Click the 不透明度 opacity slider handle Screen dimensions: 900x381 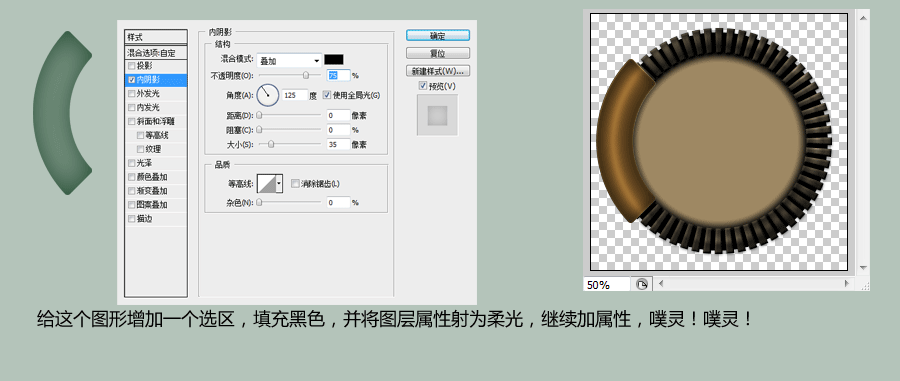[306, 75]
